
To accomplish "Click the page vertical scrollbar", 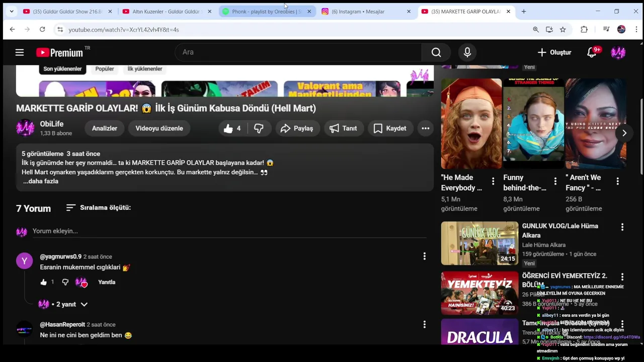I will (x=641, y=136).
